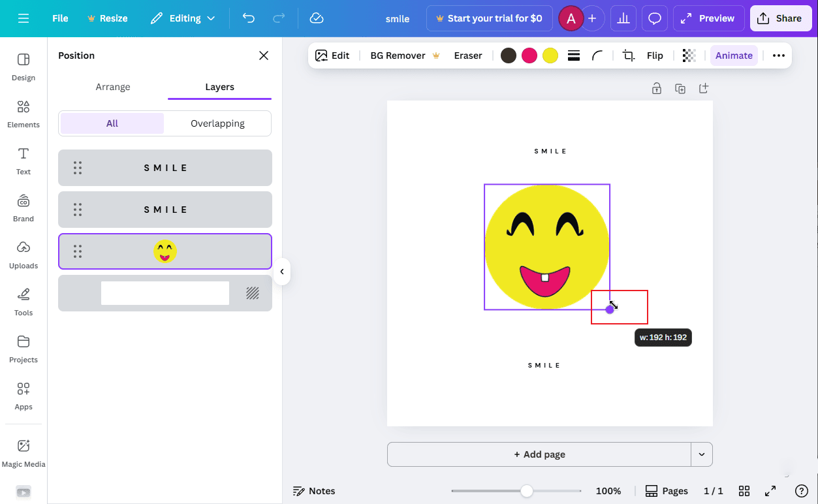Open the Magic Media panel
Screen dimensions: 818x504
pos(23,452)
